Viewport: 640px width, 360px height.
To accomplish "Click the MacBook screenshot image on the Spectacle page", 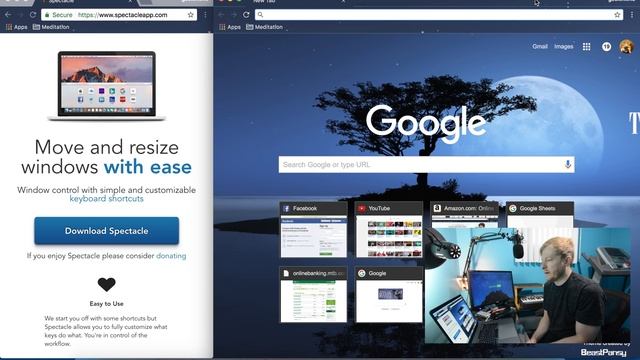I will [x=107, y=86].
